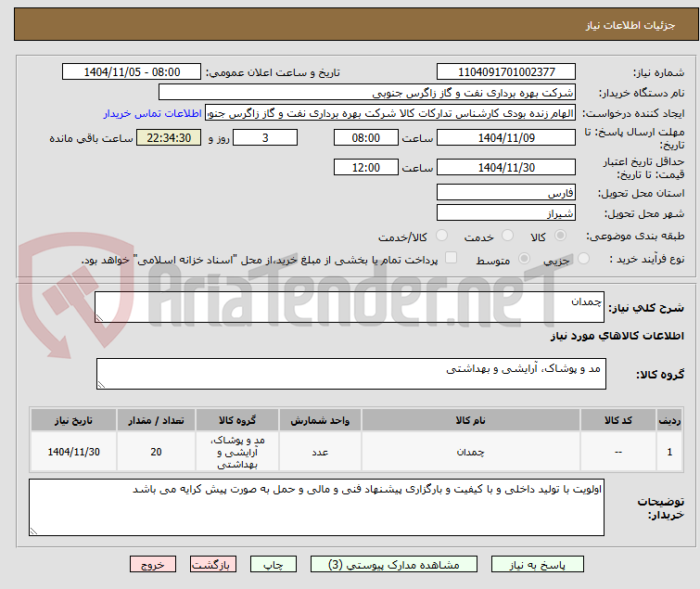Click the table date cell 1404/11/30

[73, 452]
